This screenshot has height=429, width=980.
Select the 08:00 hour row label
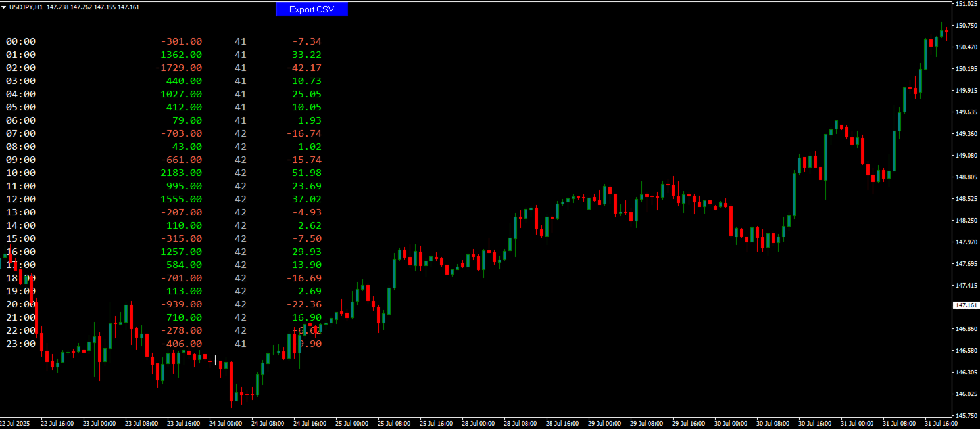20,147
